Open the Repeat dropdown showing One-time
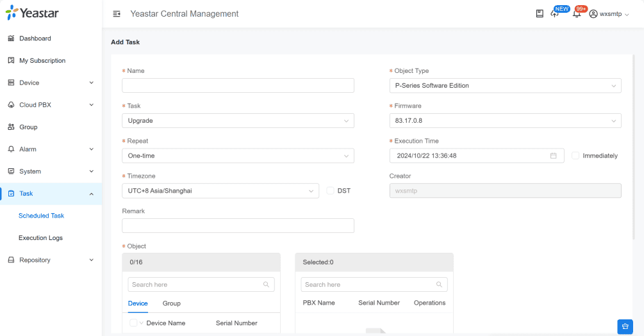Screen dimensions: 644x336 pyautogui.click(x=238, y=156)
